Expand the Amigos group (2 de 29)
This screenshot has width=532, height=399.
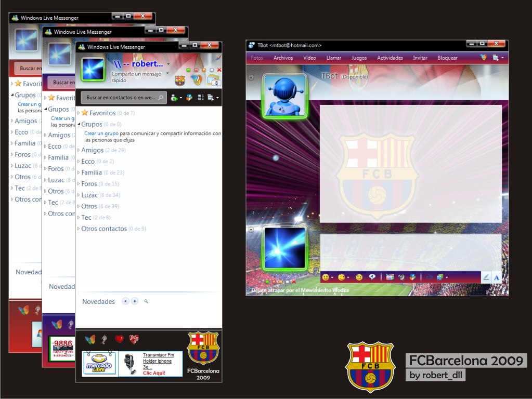tap(79, 150)
